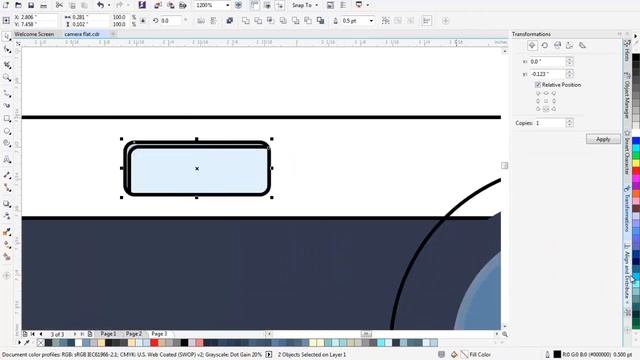Switch to the camera flat.cdr tab
The image size is (640, 360).
(x=82, y=34)
